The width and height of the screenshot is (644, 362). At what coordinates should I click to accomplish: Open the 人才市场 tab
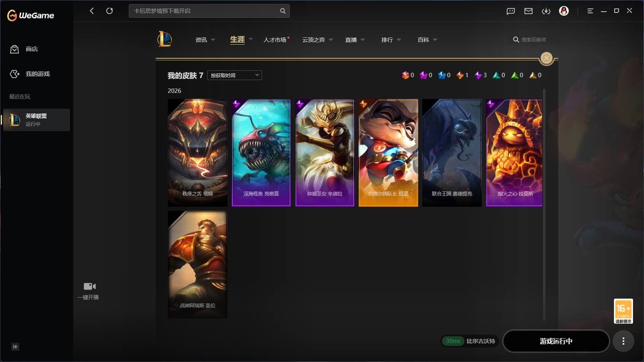tap(275, 40)
